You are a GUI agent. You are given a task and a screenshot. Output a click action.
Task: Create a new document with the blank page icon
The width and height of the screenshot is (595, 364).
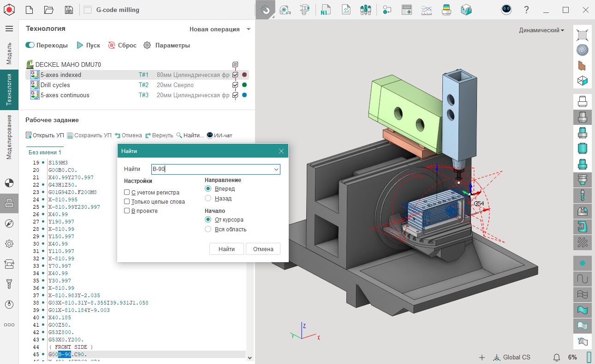click(29, 10)
